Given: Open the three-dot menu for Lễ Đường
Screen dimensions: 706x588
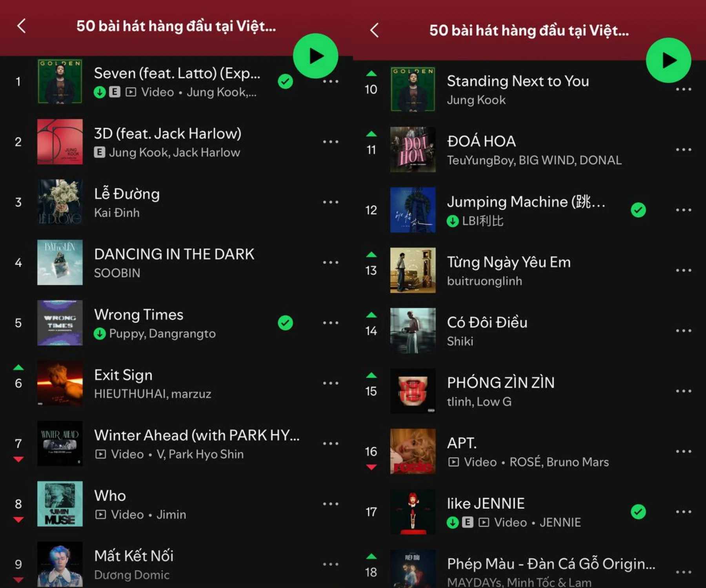Looking at the screenshot, I should pos(331,202).
